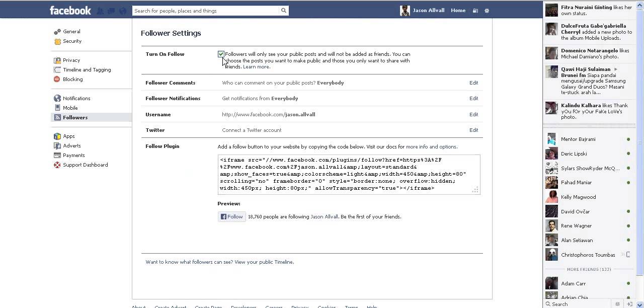Open the Privacy settings tab
Screen dimensions: 644x308
click(71, 60)
